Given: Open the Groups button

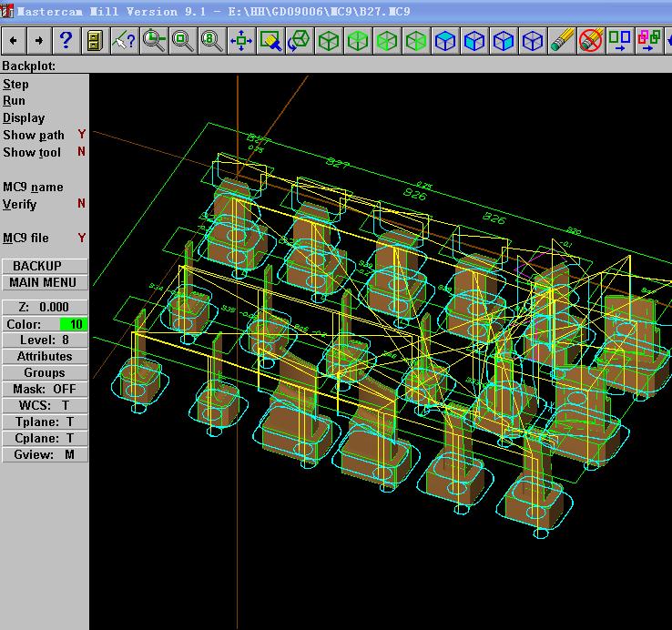Looking at the screenshot, I should pos(45,373).
